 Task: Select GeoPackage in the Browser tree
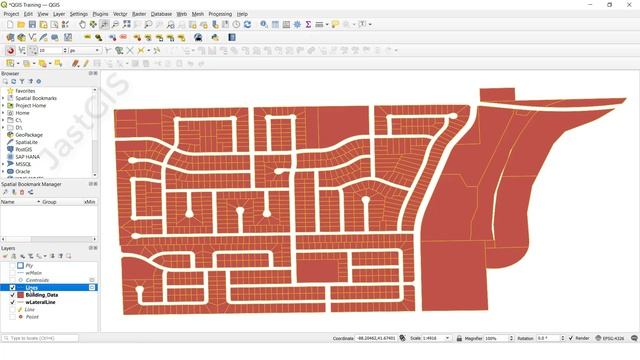pos(29,135)
